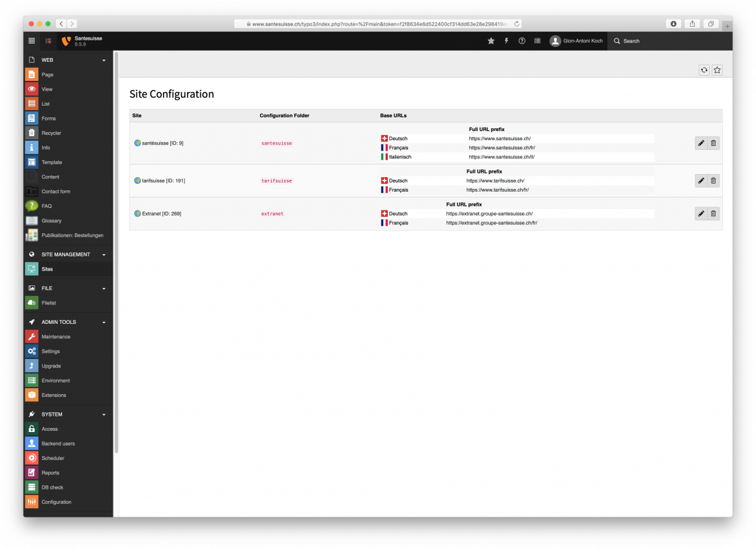Click the Italienisch language row
This screenshot has height=548, width=756.
(x=517, y=156)
